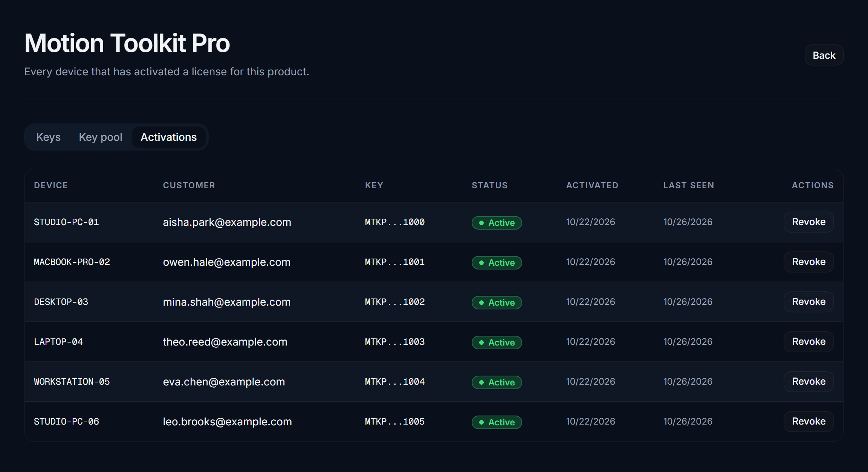Image resolution: width=868 pixels, height=472 pixels.
Task: Click key MTKP...1004
Action: (x=394, y=382)
